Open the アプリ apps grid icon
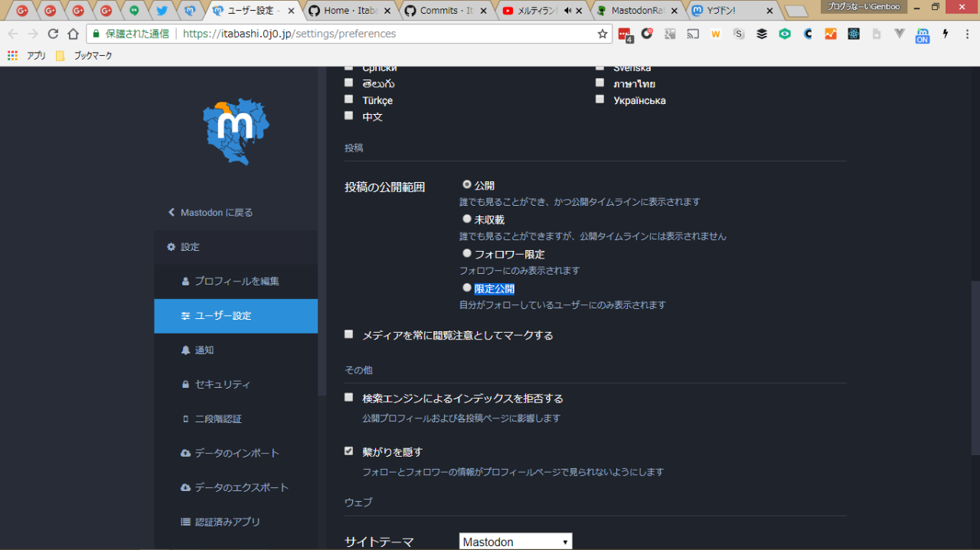The image size is (980, 550). pos(12,56)
